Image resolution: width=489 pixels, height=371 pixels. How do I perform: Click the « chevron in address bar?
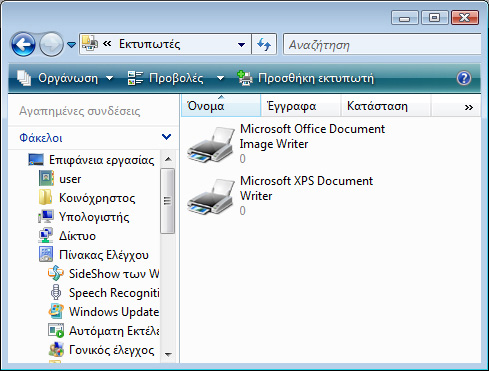tap(107, 44)
